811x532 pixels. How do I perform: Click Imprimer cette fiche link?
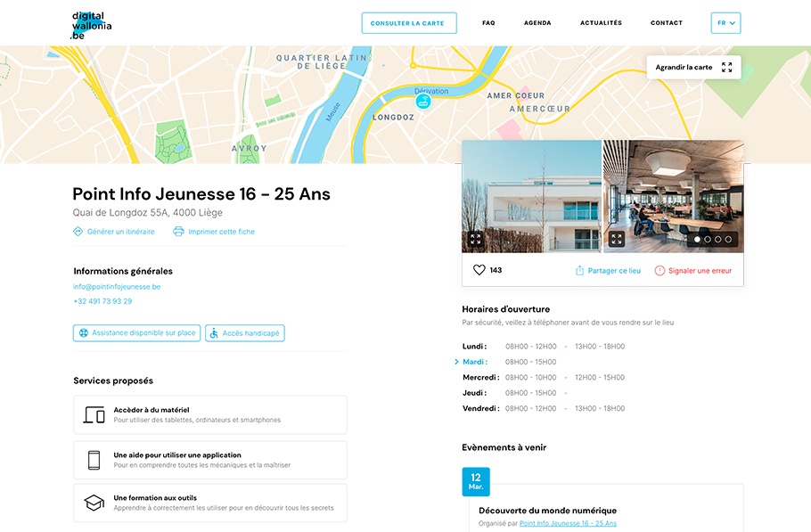pos(221,232)
